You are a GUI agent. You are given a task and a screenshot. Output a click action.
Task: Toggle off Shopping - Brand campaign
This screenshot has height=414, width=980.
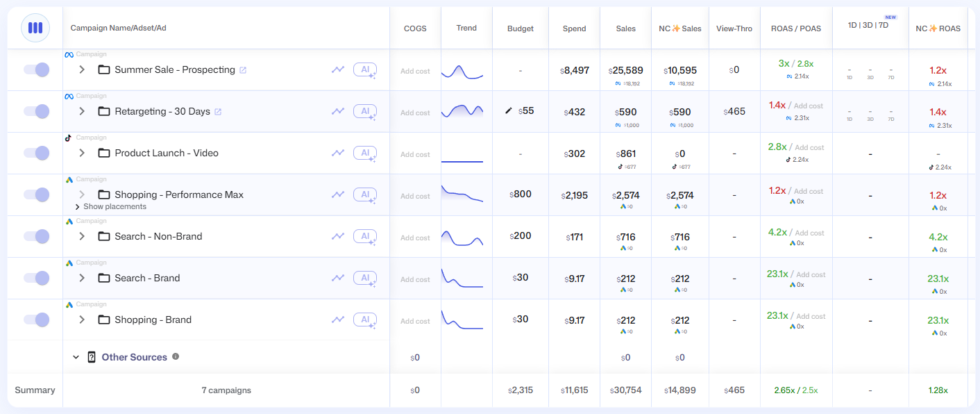coord(36,320)
